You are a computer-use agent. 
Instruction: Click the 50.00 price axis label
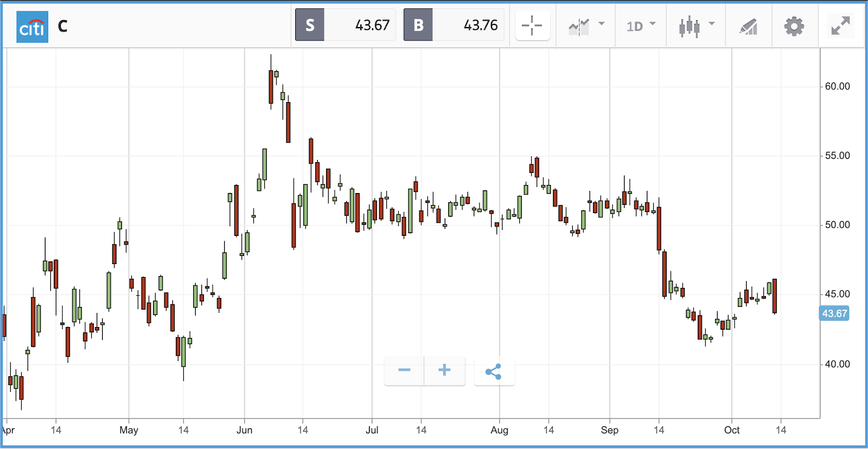pyautogui.click(x=837, y=225)
